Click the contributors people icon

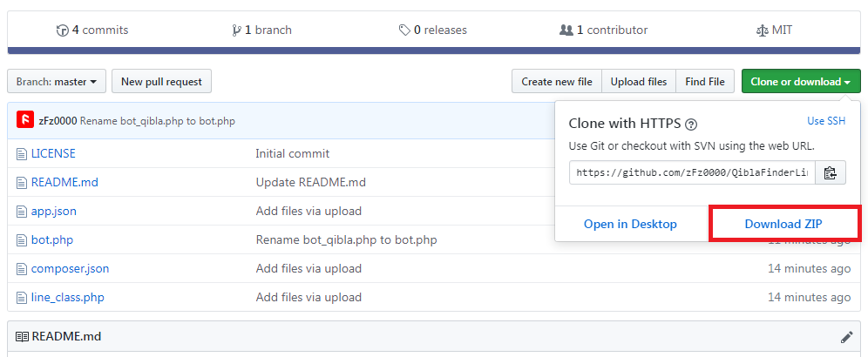[566, 30]
